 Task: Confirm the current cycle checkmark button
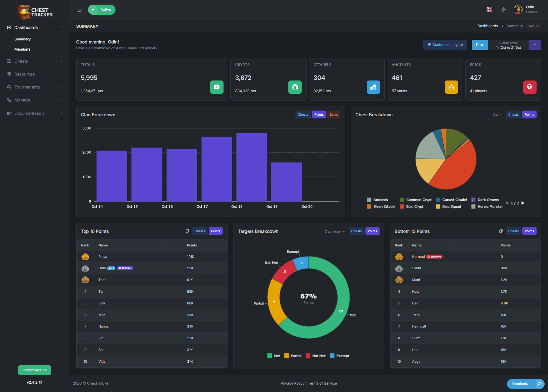[x=535, y=45]
